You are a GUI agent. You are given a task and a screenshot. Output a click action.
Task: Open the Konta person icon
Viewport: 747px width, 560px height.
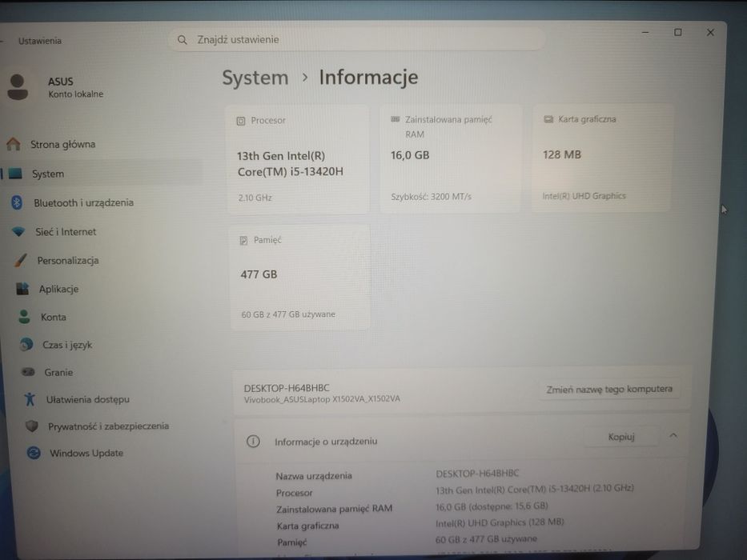tap(24, 317)
